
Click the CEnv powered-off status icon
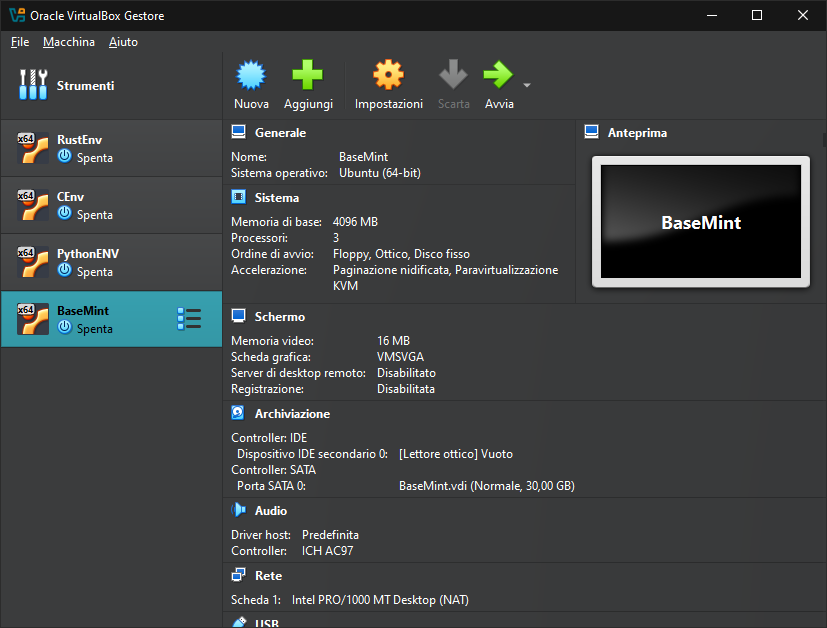(x=64, y=214)
